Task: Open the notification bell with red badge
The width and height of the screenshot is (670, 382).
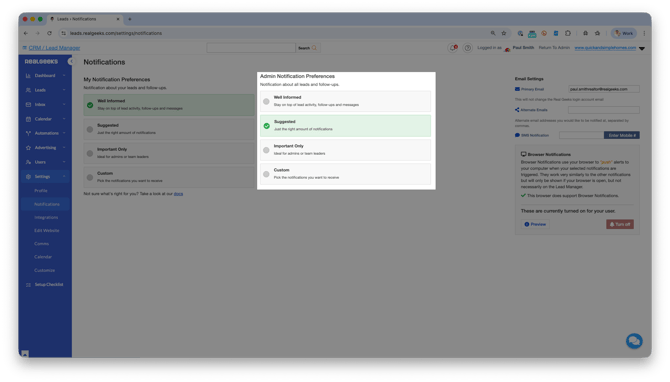Action: coord(453,48)
